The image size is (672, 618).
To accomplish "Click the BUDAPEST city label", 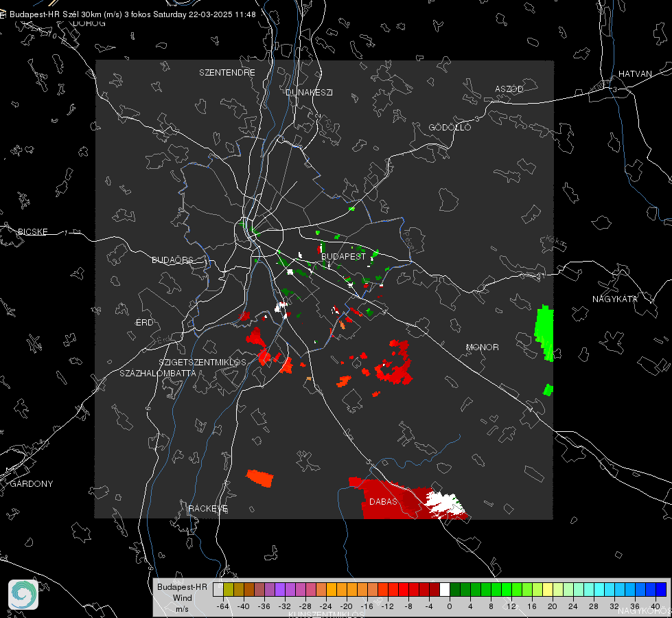I will [x=343, y=256].
